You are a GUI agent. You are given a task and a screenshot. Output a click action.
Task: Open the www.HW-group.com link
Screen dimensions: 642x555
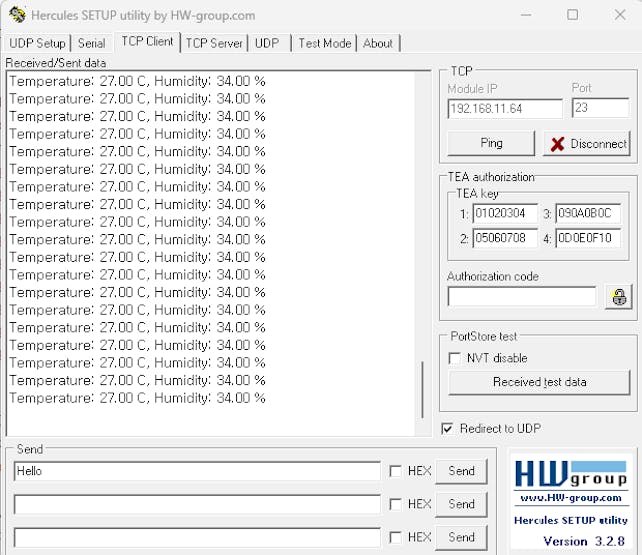click(571, 498)
